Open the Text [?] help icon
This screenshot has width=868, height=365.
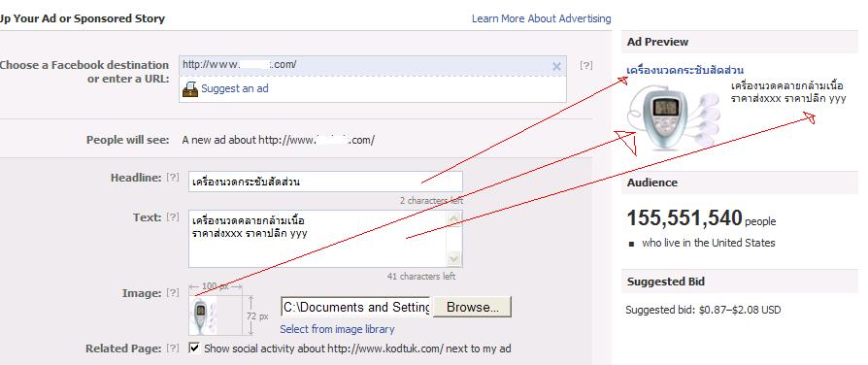(173, 217)
